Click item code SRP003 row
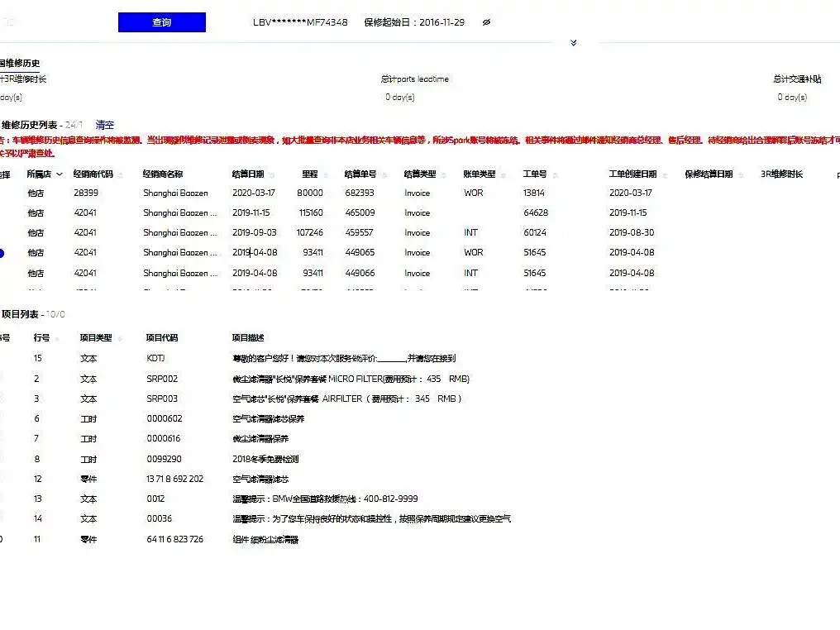 [162, 399]
